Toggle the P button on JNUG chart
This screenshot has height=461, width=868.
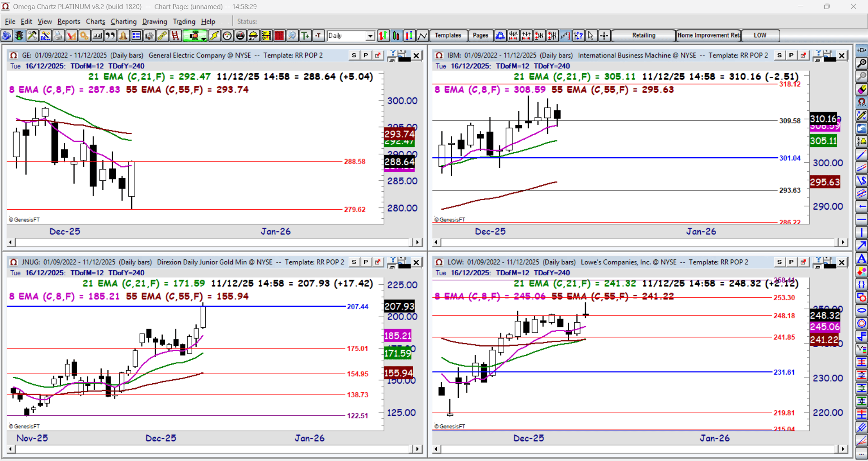pos(366,262)
